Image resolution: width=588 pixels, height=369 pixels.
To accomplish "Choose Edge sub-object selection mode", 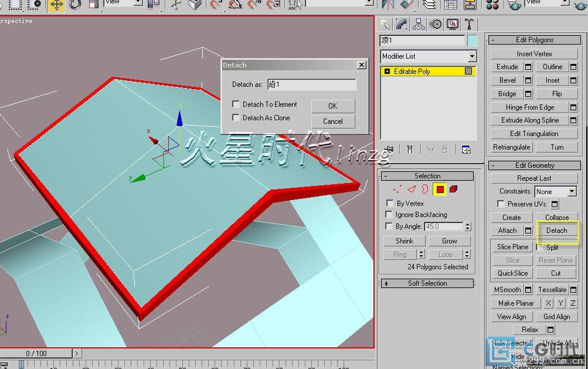I will [x=412, y=189].
